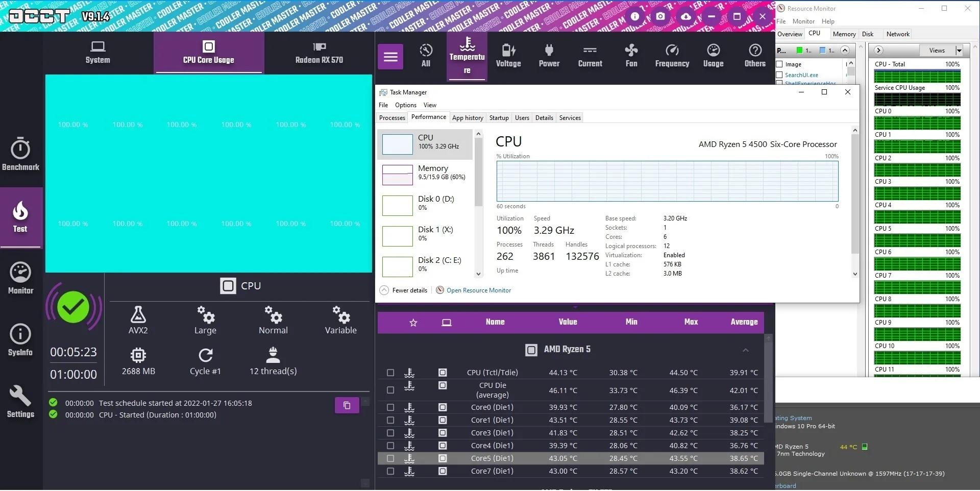Show Usage sensors

click(x=714, y=56)
